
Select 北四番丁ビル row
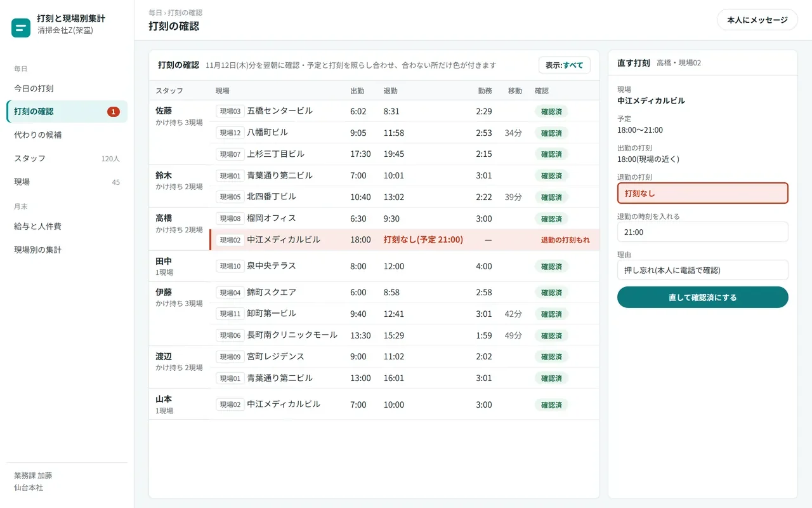[x=405, y=197]
